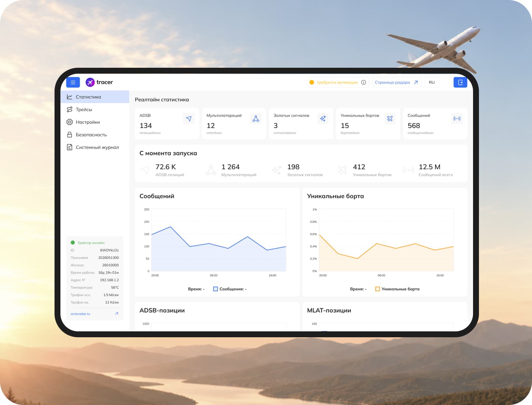The height and width of the screenshot is (405, 532).
Task: Go to Настройки in sidebar
Action: click(x=95, y=122)
